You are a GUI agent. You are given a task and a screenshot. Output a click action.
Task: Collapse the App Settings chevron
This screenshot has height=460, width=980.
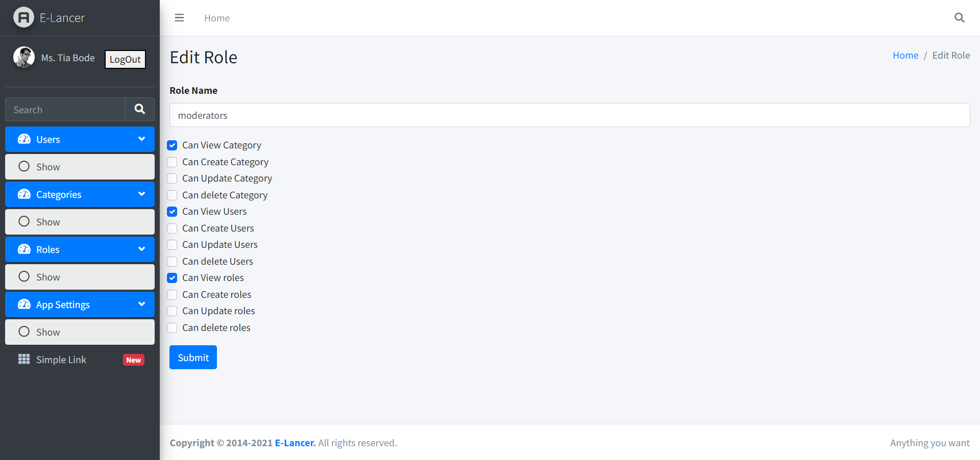point(141,304)
